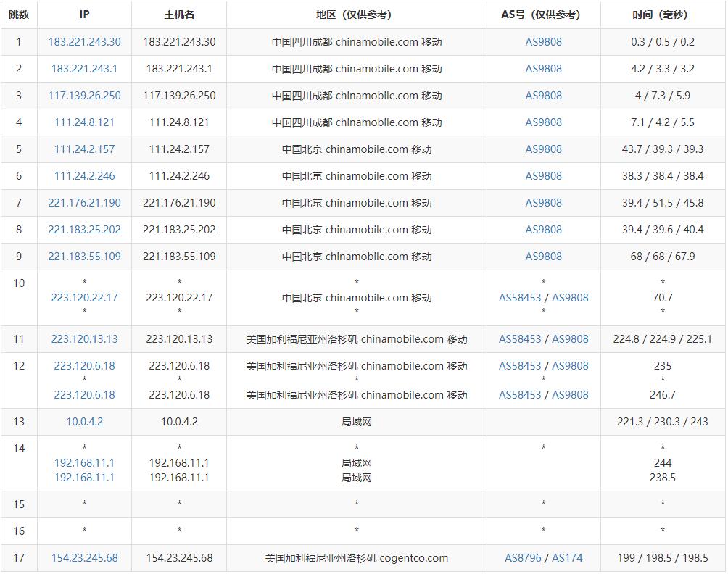
Task: Select hostname cell 183.221.243.30
Action: click(179, 42)
